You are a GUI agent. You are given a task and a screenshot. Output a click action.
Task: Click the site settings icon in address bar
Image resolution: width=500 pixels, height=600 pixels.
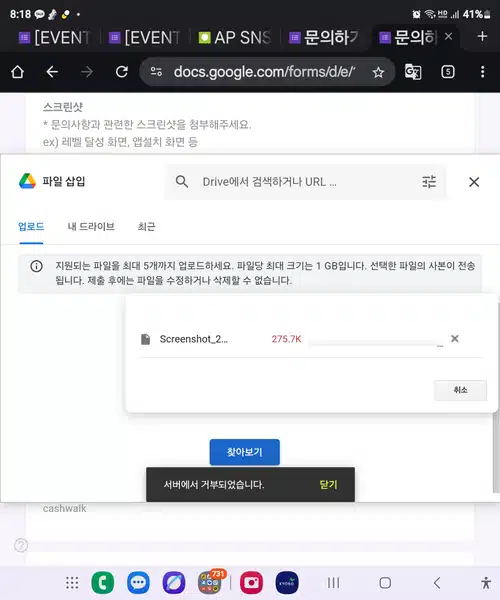156,72
